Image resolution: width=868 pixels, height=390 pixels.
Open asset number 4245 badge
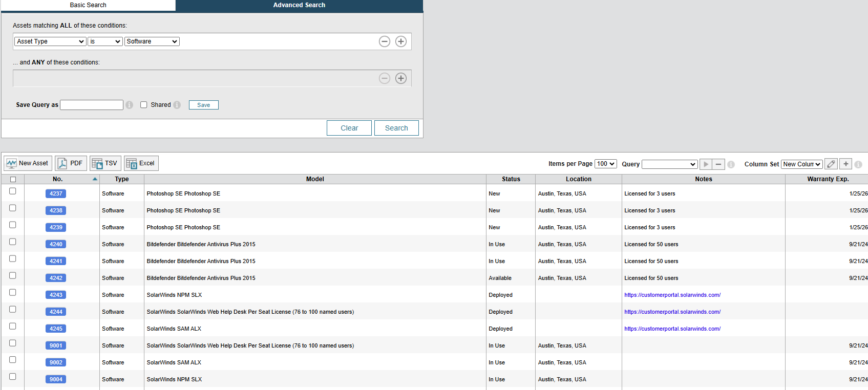coord(56,329)
